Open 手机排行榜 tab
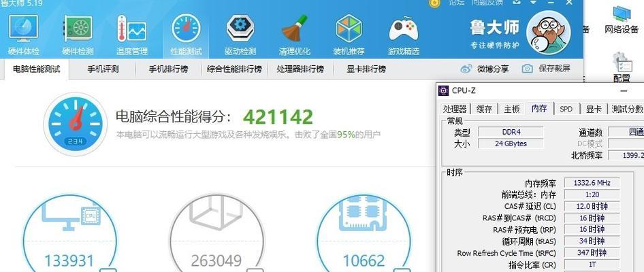The width and height of the screenshot is (644, 272). [168, 69]
